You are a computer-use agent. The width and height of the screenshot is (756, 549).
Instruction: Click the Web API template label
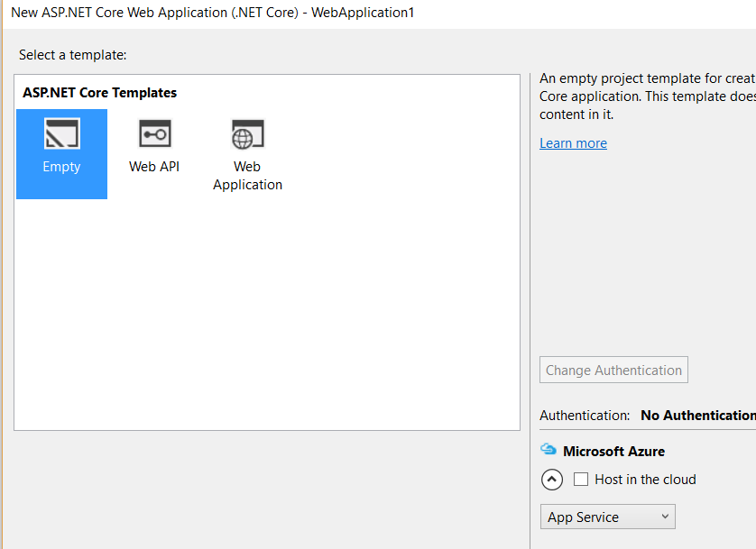pos(154,167)
